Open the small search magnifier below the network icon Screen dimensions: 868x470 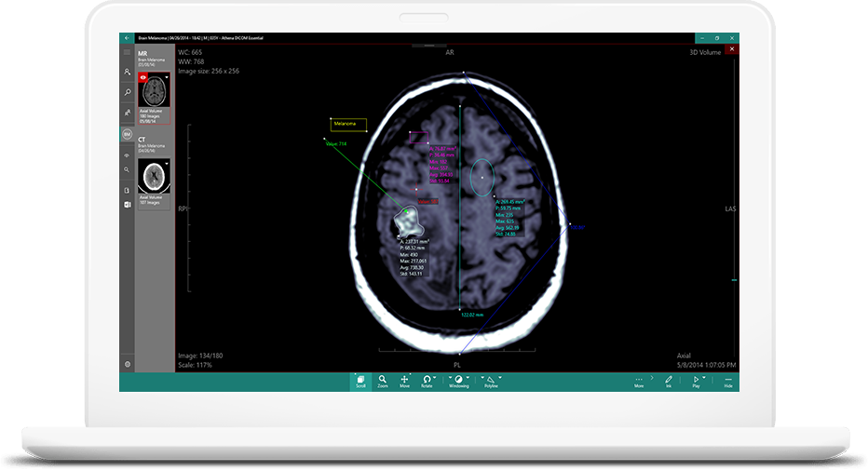pyautogui.click(x=127, y=169)
